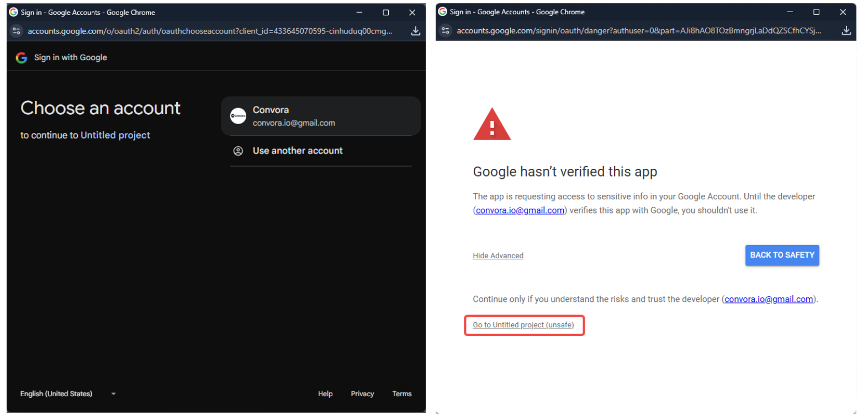Choose Use another account option
Viewport: 868px width, 415px height.
pos(298,151)
